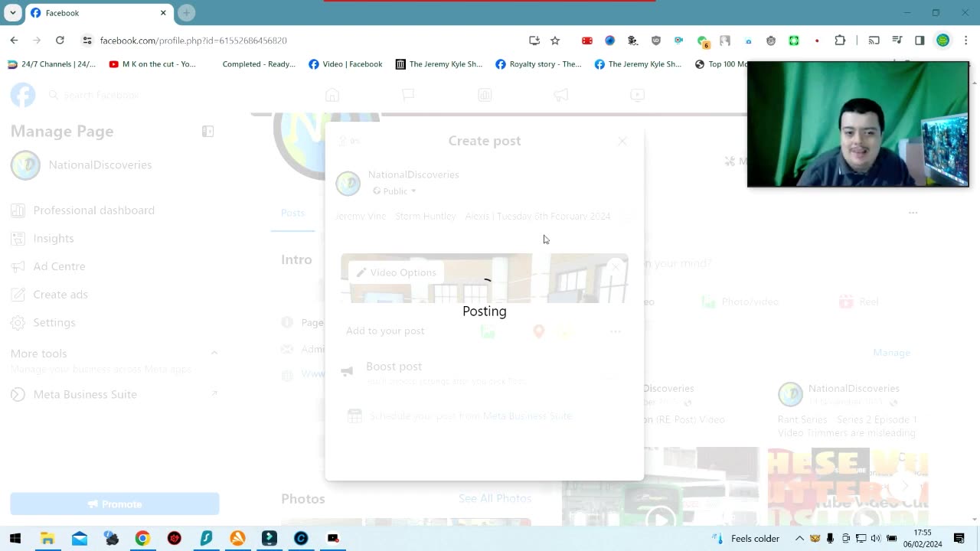
Task: Open Chrome three-dot menu
Action: coord(965,41)
